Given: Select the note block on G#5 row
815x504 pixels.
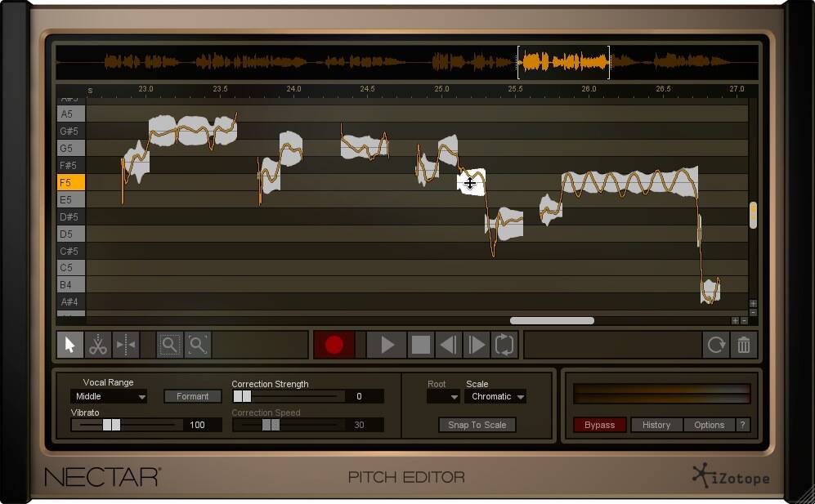Looking at the screenshot, I should pyautogui.click(x=193, y=131).
